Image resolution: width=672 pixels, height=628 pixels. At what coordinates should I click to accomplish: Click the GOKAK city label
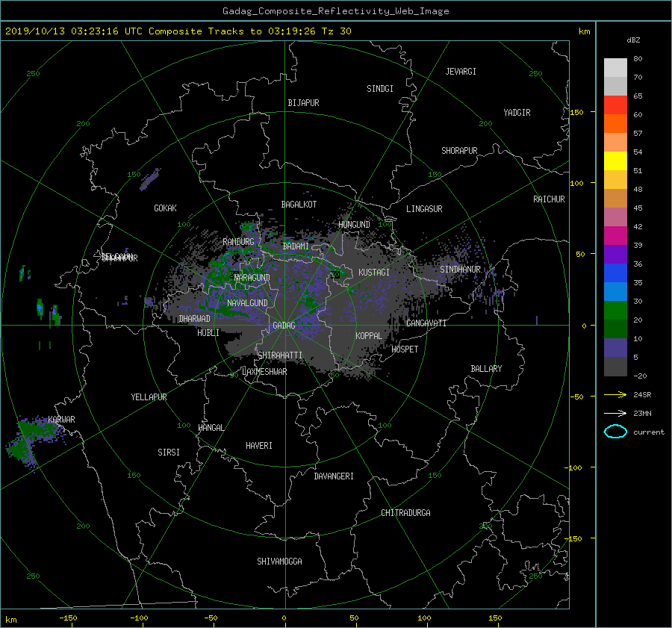tap(165, 208)
